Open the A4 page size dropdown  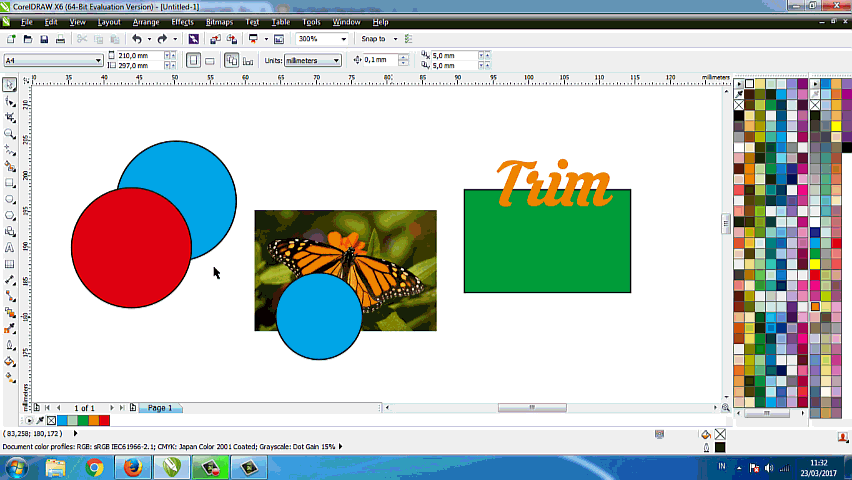pyautogui.click(x=98, y=60)
